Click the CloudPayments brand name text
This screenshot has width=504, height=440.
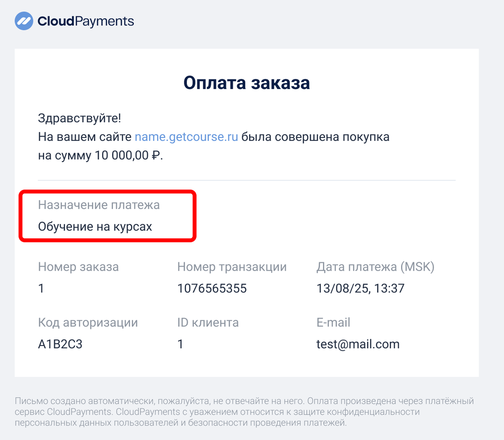click(x=86, y=21)
